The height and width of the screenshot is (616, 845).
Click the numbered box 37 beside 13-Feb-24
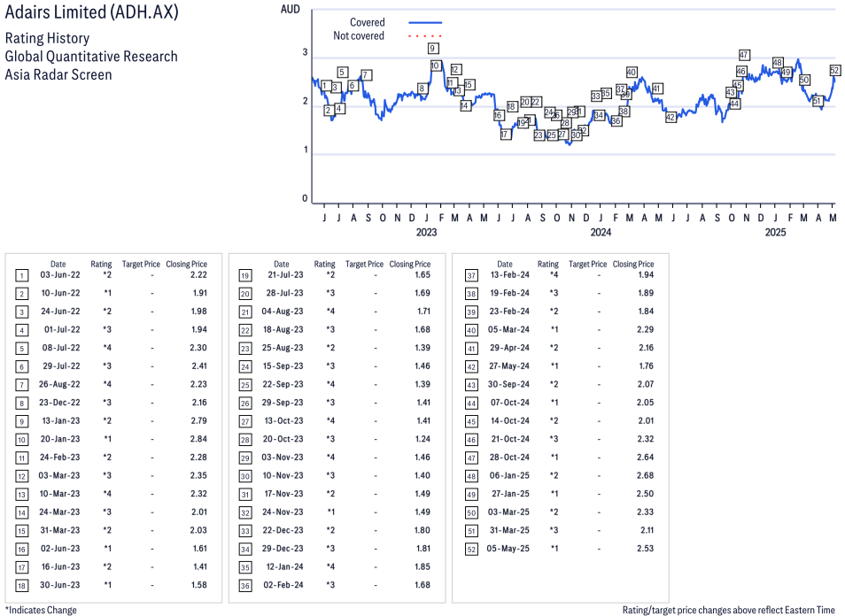click(x=471, y=275)
